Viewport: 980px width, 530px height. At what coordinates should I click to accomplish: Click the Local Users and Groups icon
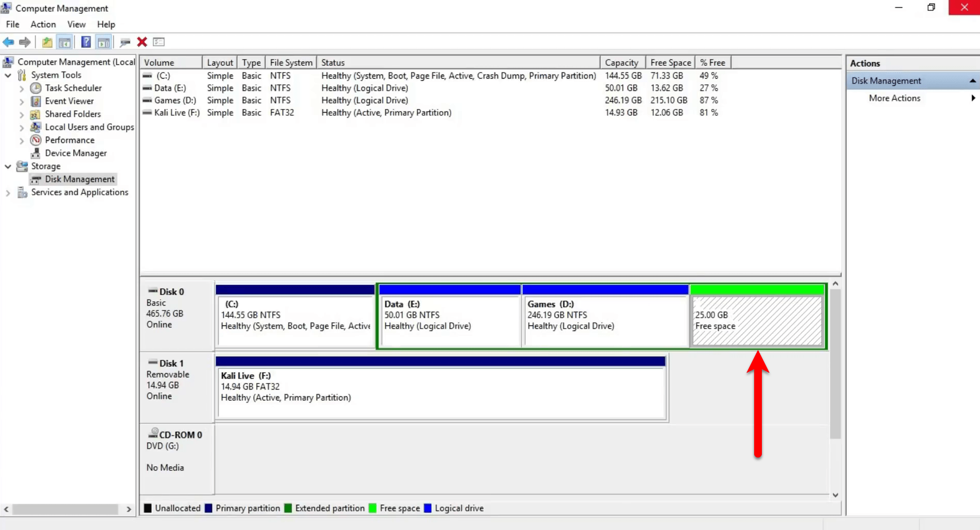point(35,127)
